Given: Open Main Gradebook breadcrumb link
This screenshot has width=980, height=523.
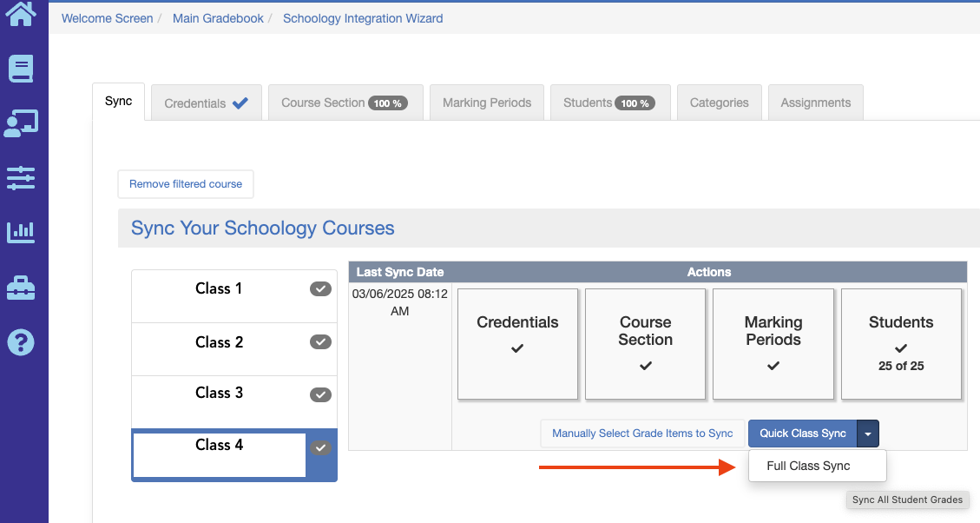Looking at the screenshot, I should 218,18.
